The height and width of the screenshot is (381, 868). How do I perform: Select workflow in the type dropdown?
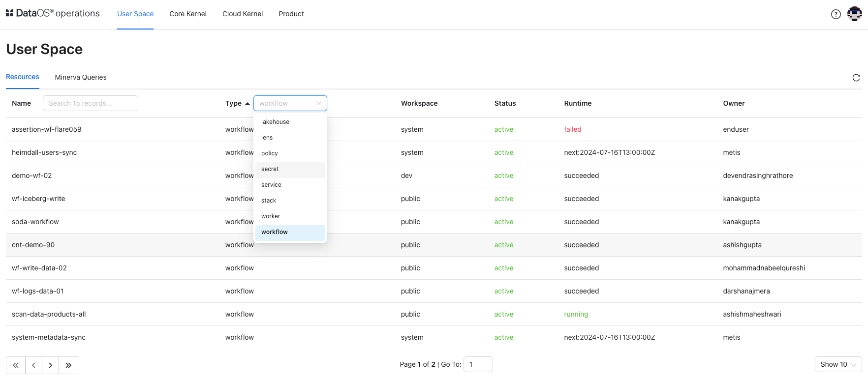click(x=290, y=232)
